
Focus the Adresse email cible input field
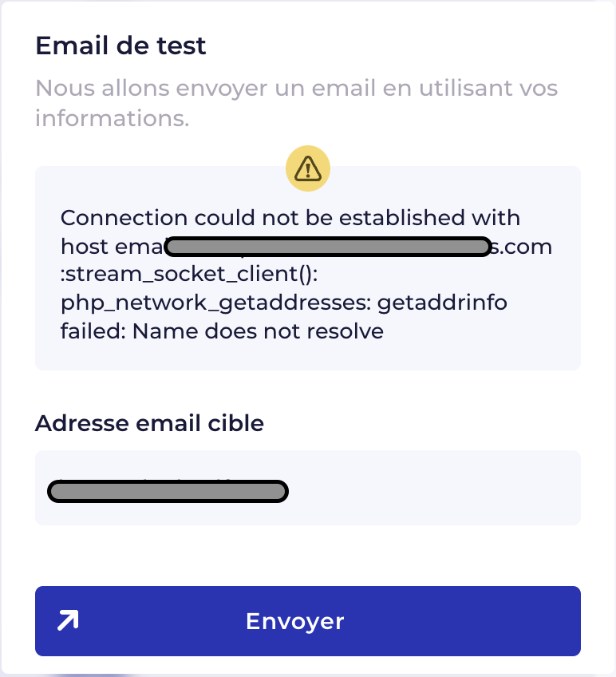pos(308,488)
